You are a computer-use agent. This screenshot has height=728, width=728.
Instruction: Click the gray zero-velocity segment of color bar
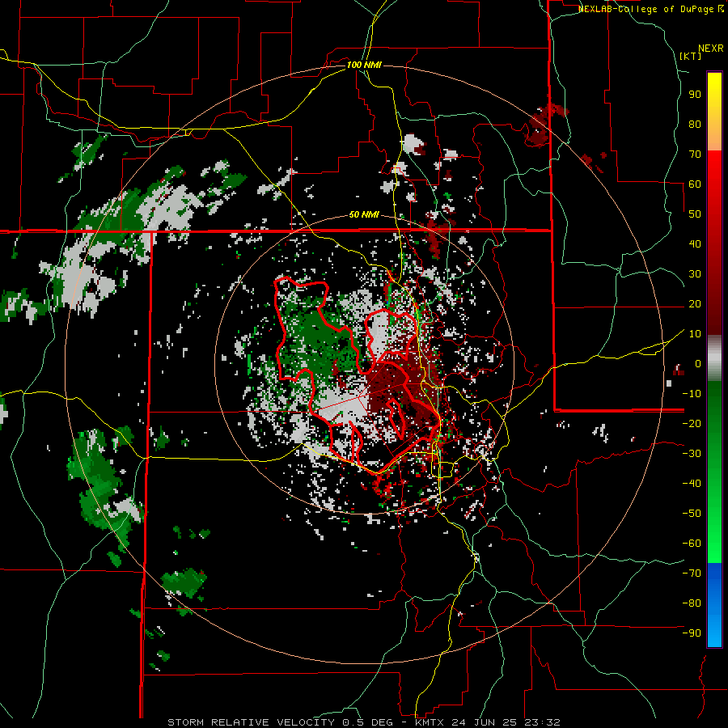pyautogui.click(x=714, y=358)
